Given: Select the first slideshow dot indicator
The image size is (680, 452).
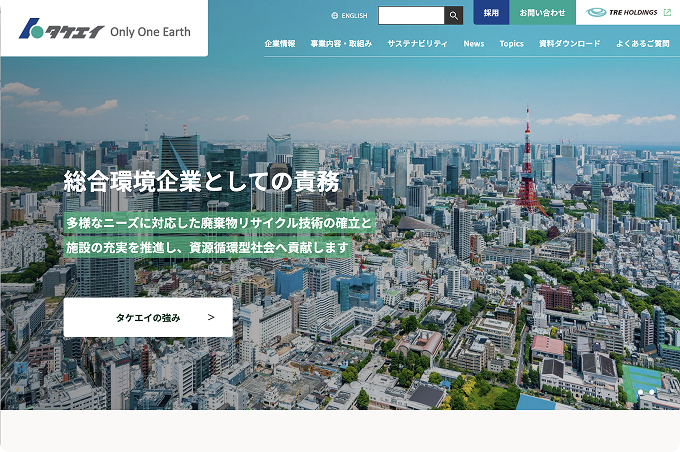Looking at the screenshot, I should coord(641,392).
